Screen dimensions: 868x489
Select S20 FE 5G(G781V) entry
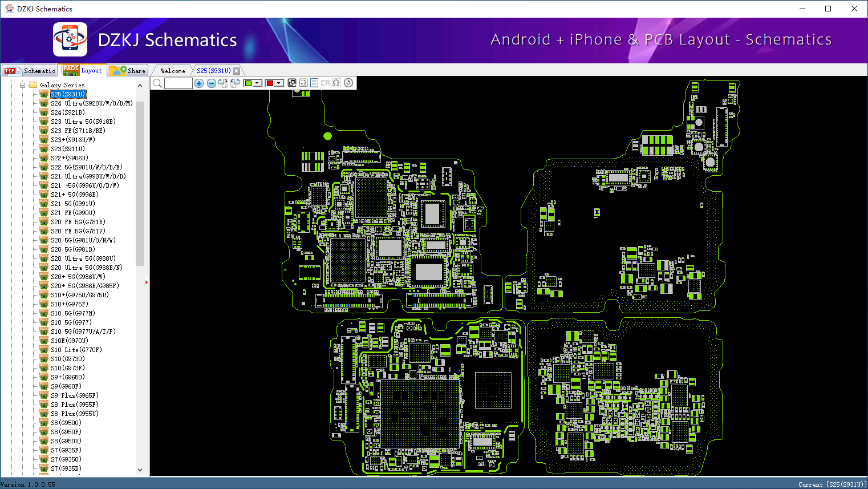pos(78,231)
